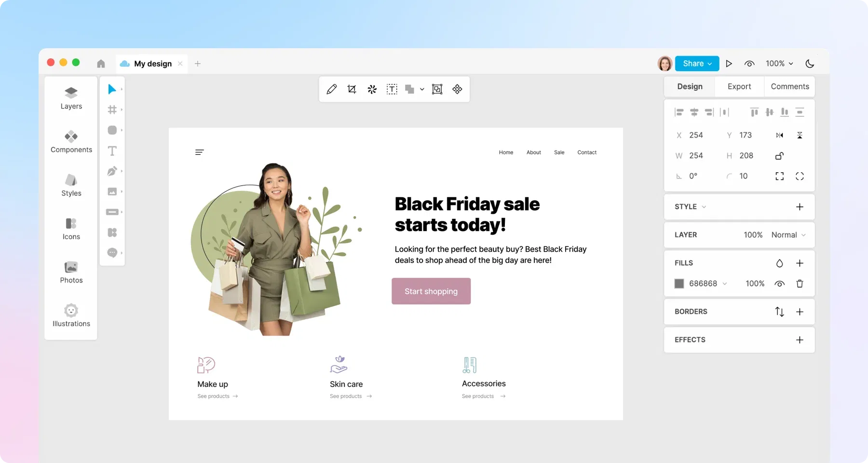Click the 686868 fill color swatch

679,284
